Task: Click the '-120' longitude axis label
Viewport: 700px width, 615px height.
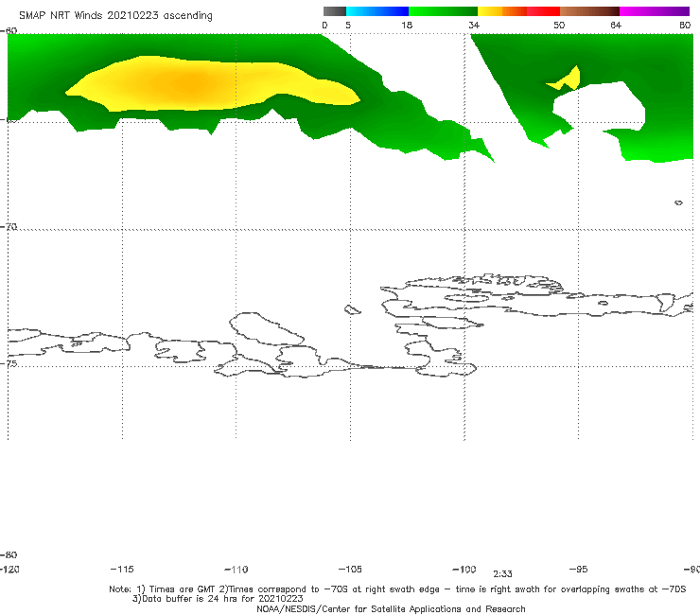Action: (x=9, y=569)
